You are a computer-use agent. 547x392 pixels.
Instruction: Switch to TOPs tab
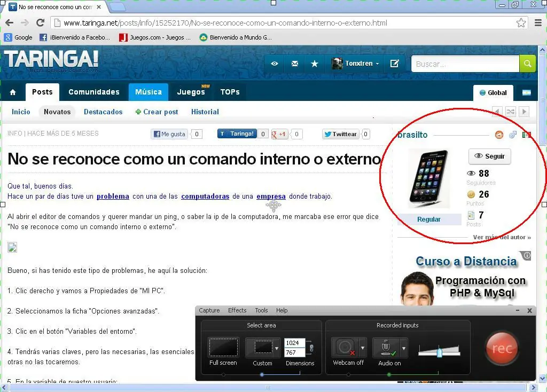coord(230,92)
